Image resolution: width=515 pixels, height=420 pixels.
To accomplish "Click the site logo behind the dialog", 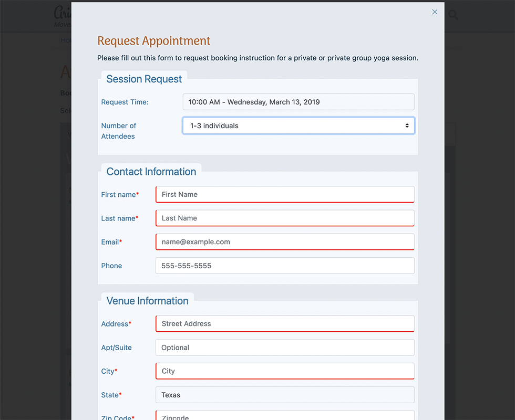I will 63,16.
